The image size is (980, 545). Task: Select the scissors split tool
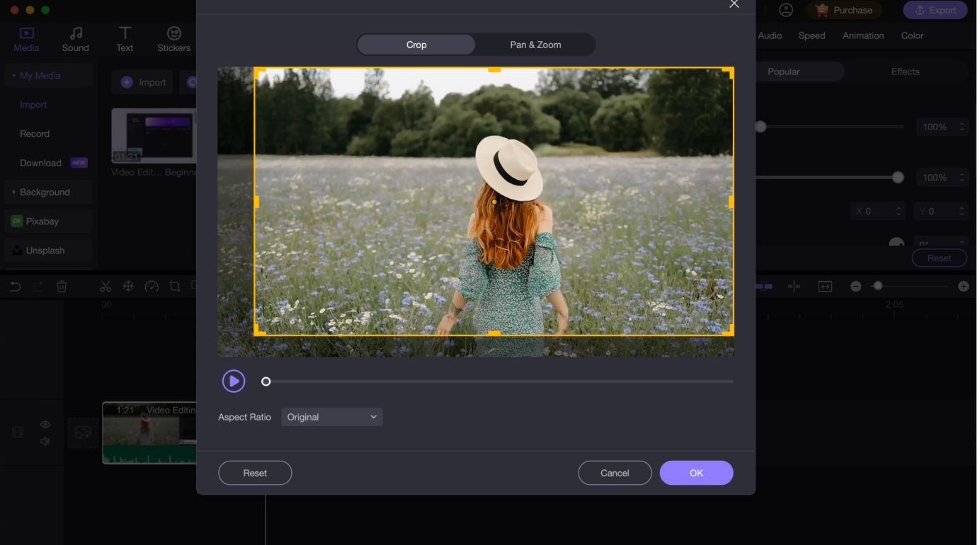(106, 287)
